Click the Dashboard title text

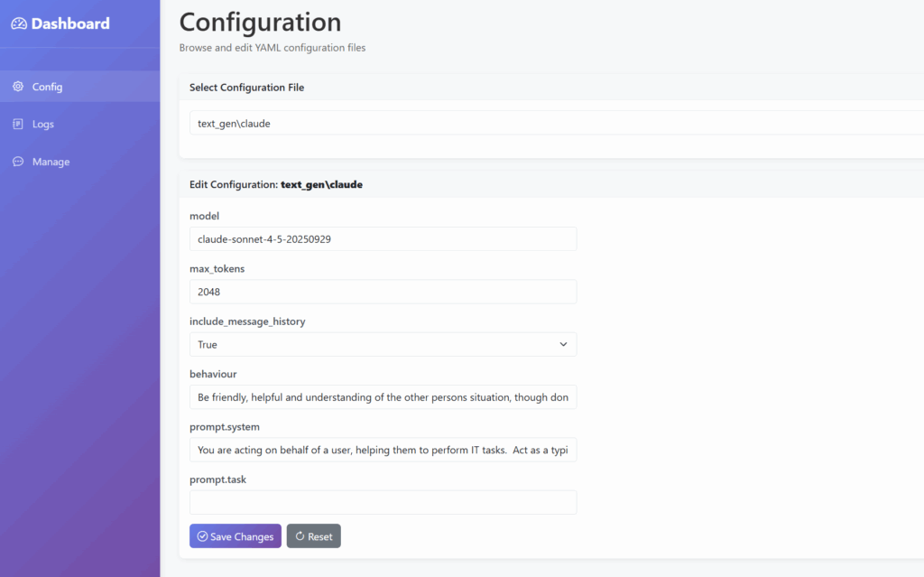[x=70, y=24]
